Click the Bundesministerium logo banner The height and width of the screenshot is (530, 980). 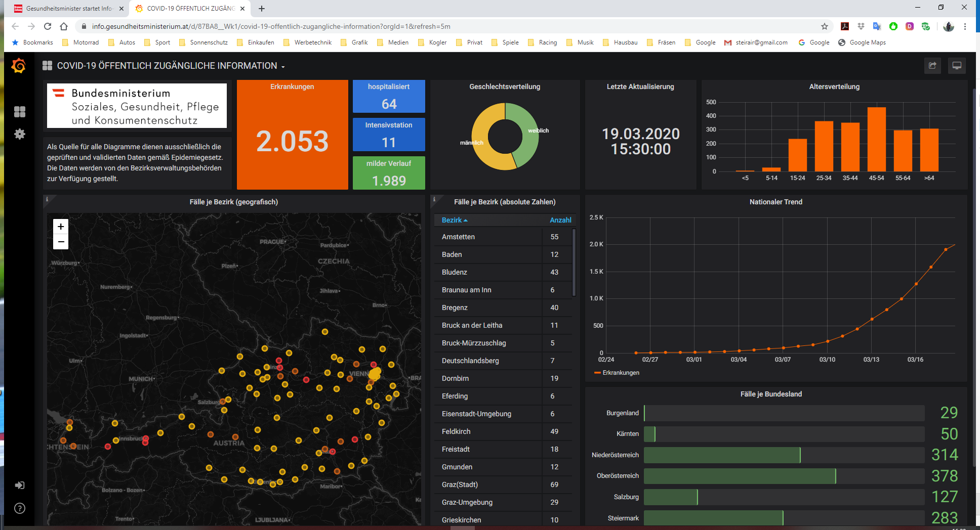point(137,106)
